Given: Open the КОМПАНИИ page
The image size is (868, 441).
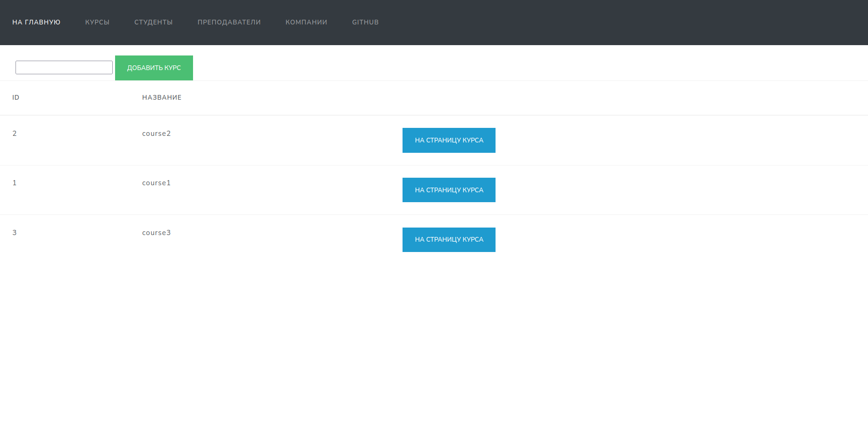Looking at the screenshot, I should point(306,22).
